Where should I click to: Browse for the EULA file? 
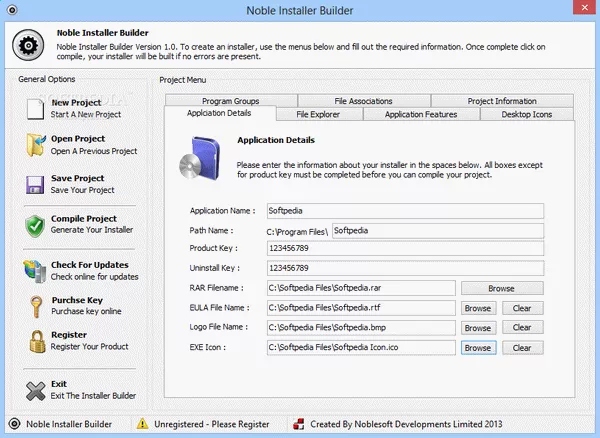478,308
